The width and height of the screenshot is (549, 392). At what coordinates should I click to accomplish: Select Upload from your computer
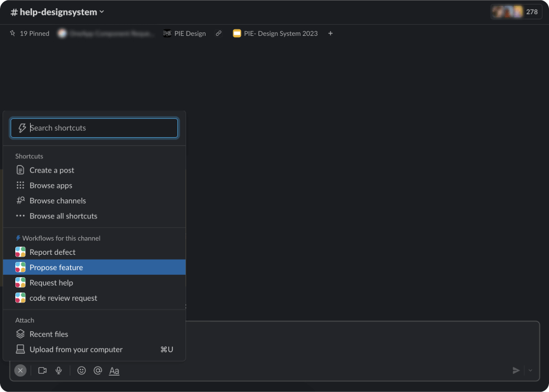click(76, 350)
